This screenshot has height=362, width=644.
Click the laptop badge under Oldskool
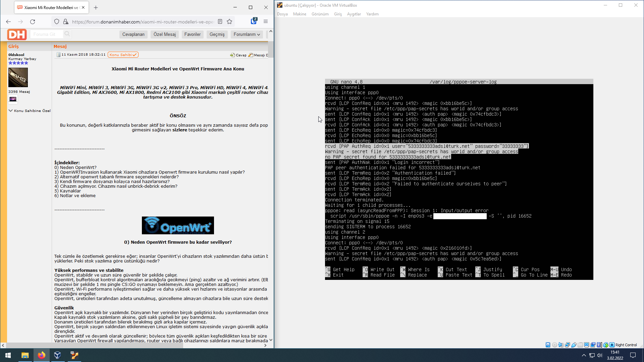13,99
